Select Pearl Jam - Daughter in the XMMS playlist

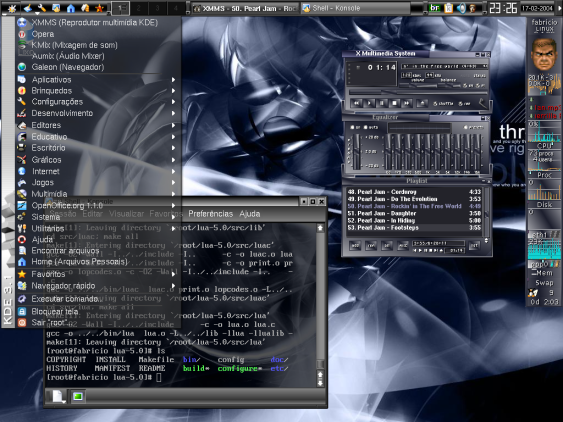(414, 213)
